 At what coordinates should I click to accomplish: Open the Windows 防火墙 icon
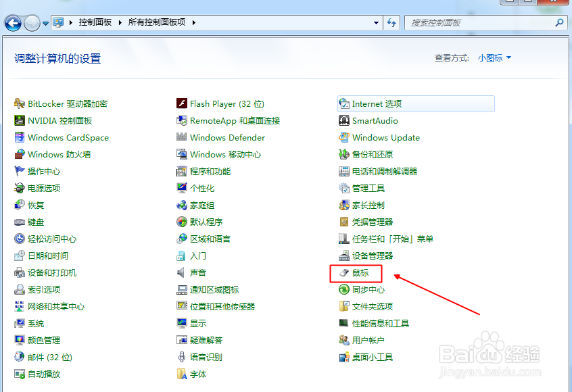pos(20,154)
